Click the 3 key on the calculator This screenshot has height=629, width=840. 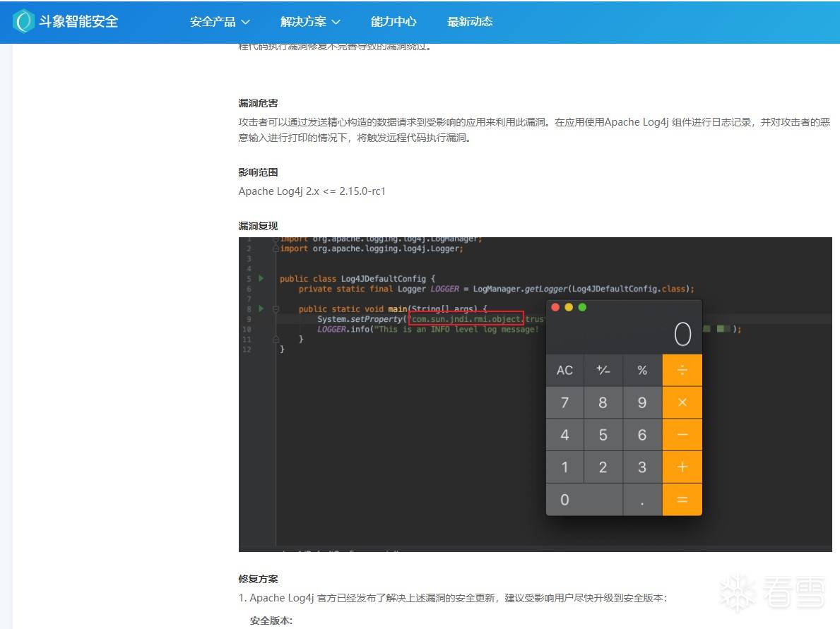[642, 467]
